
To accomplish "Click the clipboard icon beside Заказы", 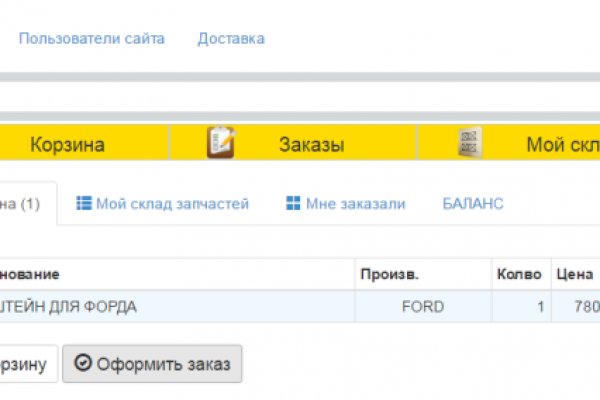I will click(x=220, y=143).
